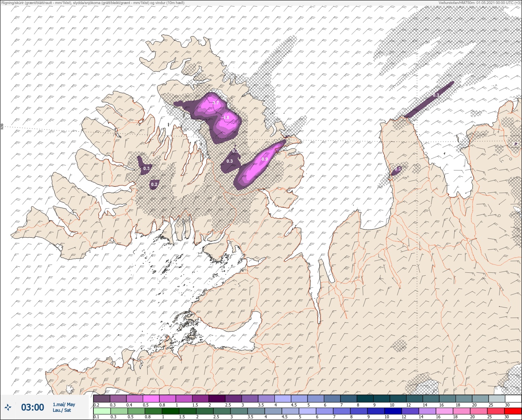Select the upper legend white swatch labeled 30
The width and height of the screenshot is (522, 420).
pyautogui.click(x=513, y=398)
